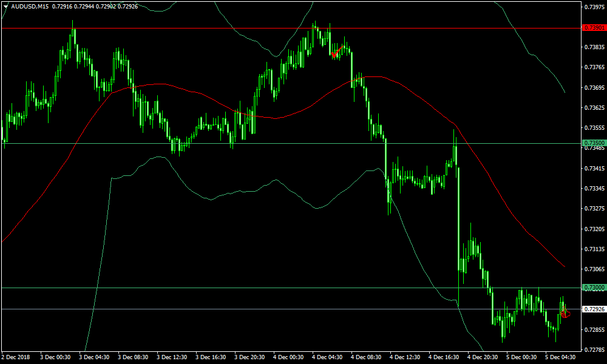Screen dimensions: 607x364
Task: Click the 3 Dec 04:30 time label
Action: 94,357
